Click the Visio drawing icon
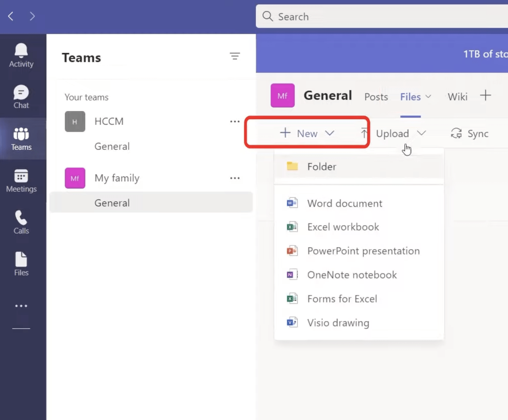 click(x=292, y=322)
